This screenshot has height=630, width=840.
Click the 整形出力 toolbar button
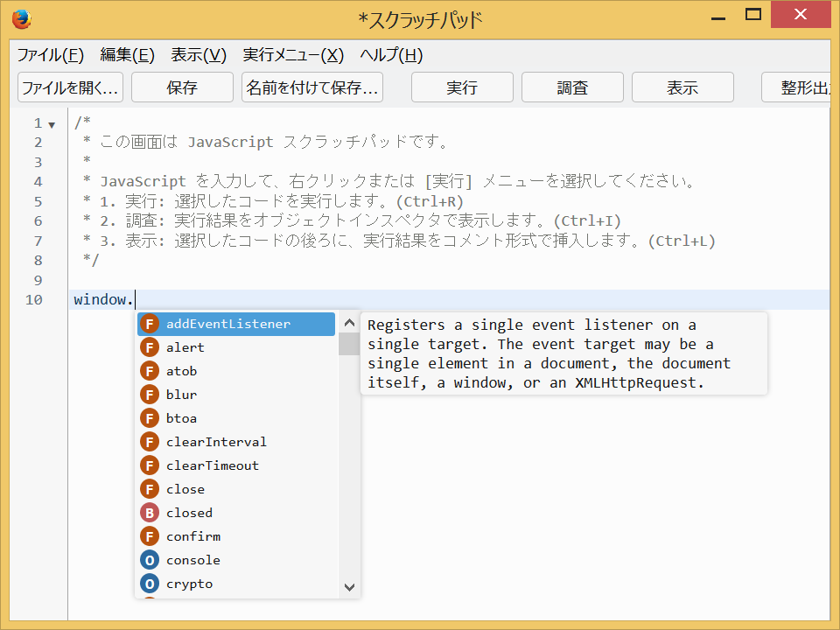coord(796,87)
